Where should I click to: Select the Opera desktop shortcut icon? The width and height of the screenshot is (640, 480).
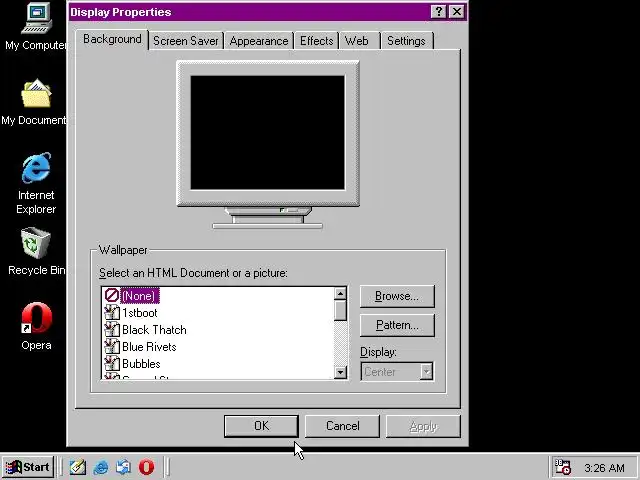point(36,318)
